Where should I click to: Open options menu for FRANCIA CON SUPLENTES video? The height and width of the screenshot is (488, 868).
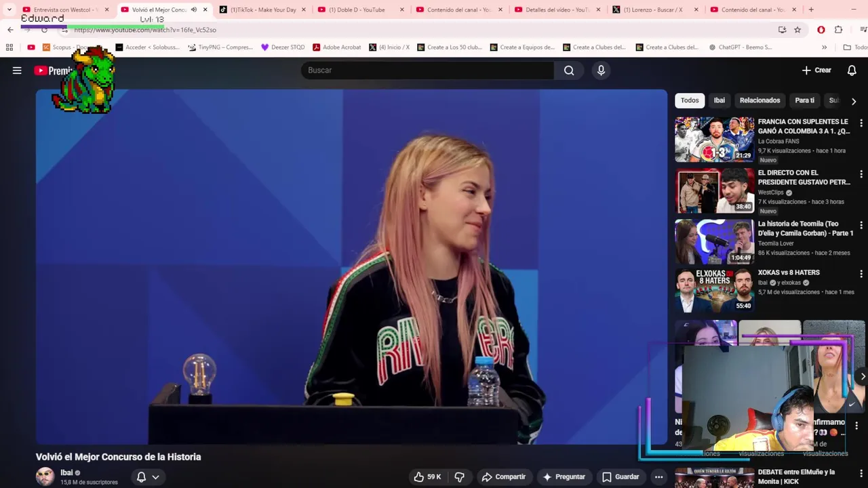click(x=861, y=123)
